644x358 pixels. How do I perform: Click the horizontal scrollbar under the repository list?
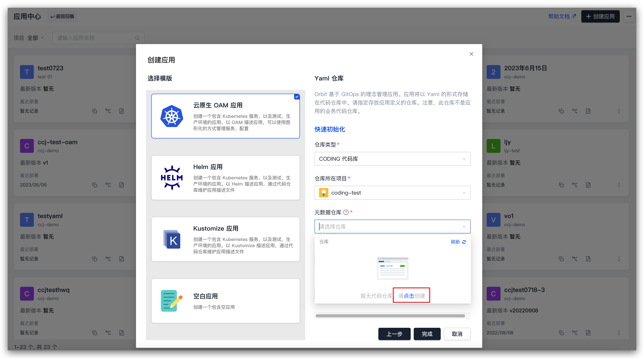(x=390, y=316)
